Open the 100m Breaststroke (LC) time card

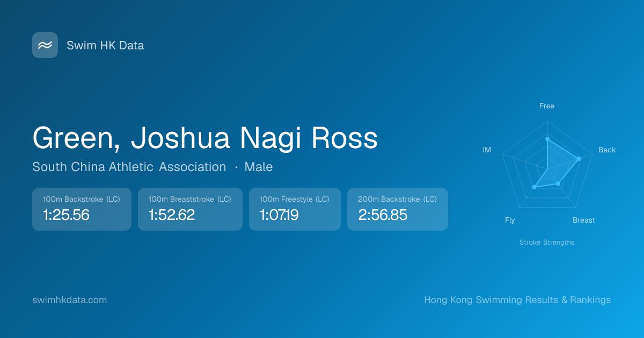click(x=190, y=209)
